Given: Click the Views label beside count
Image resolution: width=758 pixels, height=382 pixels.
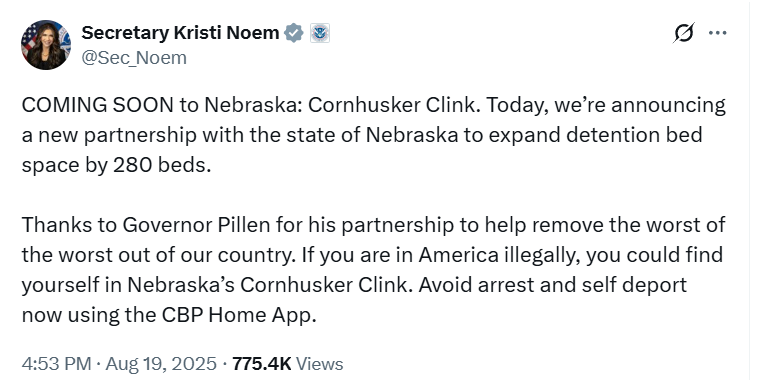Looking at the screenshot, I should [x=319, y=364].
